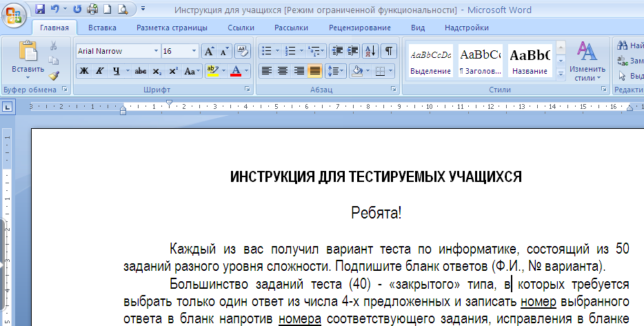
Task: Toggle italic formatting (К)
Action: (100, 71)
